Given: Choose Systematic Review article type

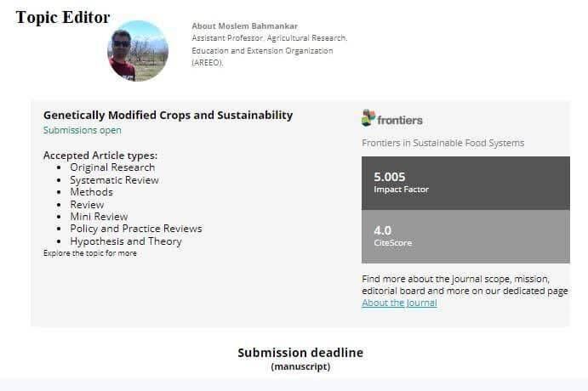Looking at the screenshot, I should [x=114, y=180].
